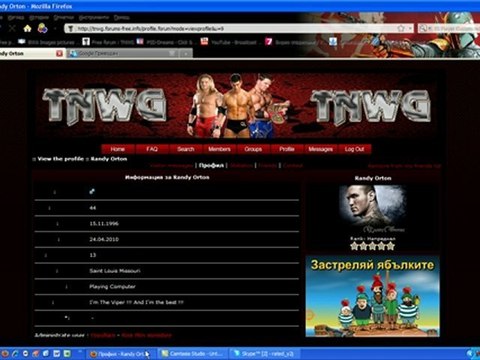
Task: Click the Stop loading X icon
Action: coord(12,29)
